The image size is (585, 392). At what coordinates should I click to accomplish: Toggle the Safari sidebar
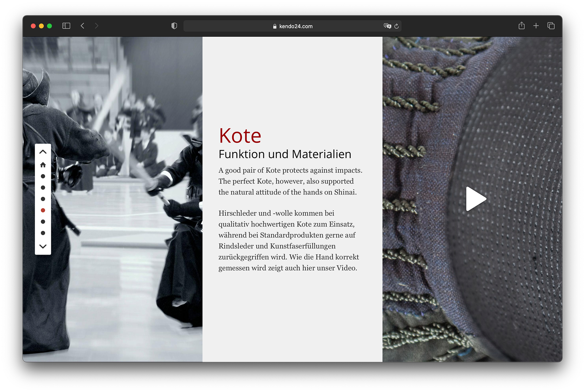(66, 26)
